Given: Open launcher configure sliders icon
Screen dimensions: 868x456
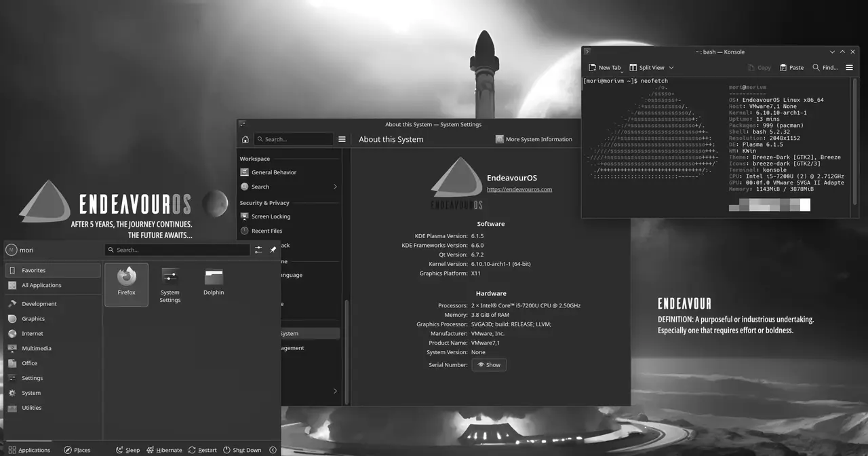Looking at the screenshot, I should (258, 250).
